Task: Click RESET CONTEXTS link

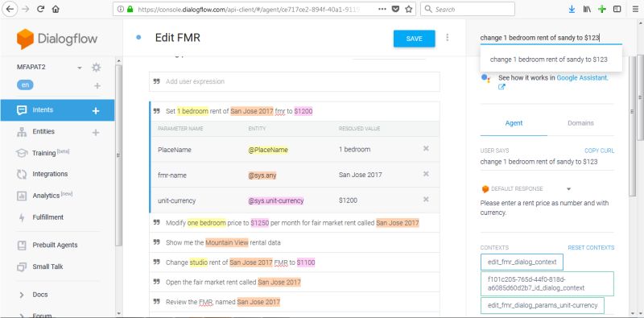Action: point(591,248)
